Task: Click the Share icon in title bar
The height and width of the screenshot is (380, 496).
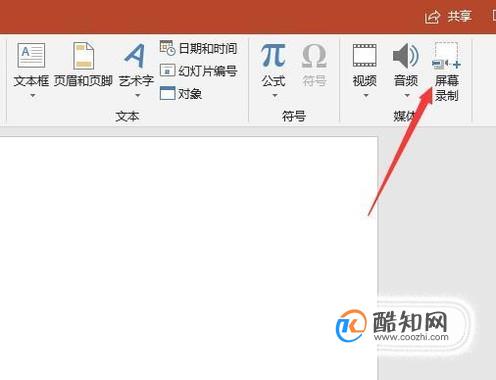Action: coord(432,17)
